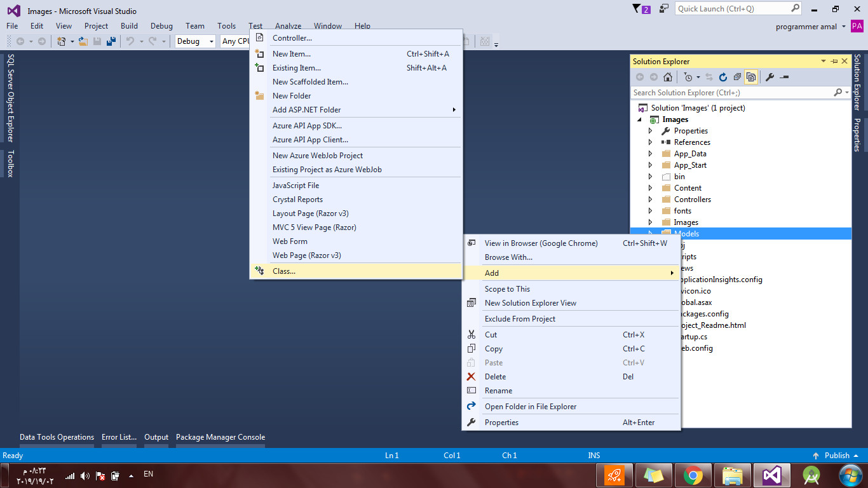Select View in Browser (Google Chrome)
The width and height of the screenshot is (868, 488).
(x=571, y=243)
